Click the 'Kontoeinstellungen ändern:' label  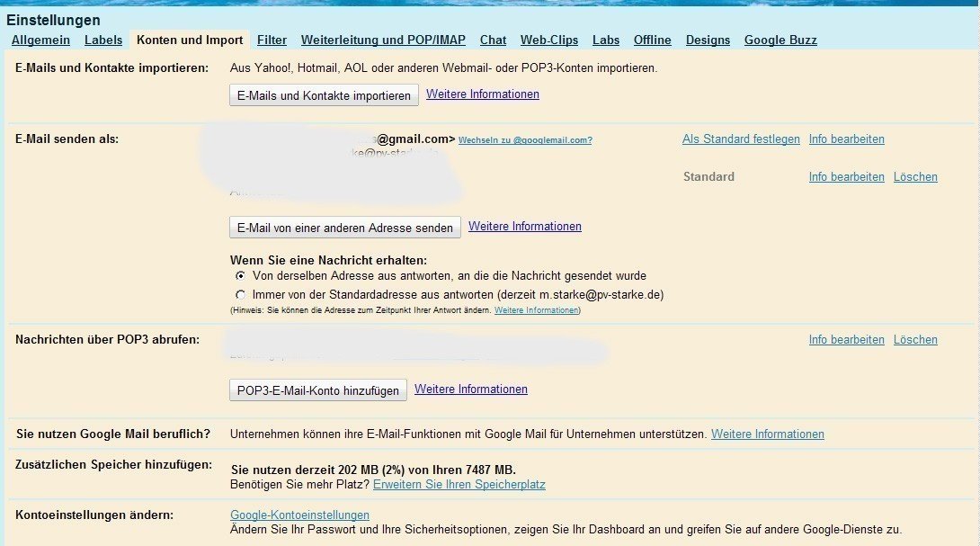coord(94,515)
